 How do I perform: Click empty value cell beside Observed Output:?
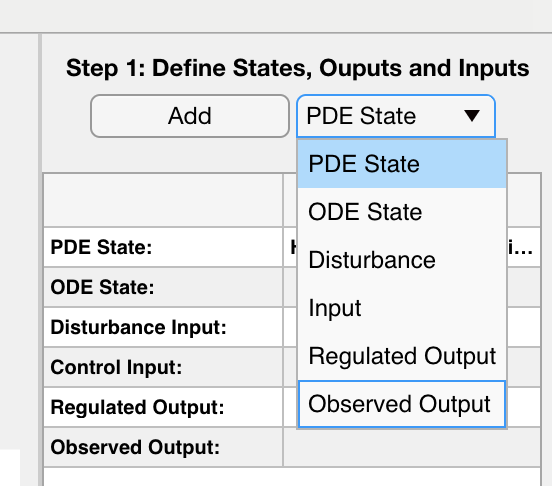[412, 447]
